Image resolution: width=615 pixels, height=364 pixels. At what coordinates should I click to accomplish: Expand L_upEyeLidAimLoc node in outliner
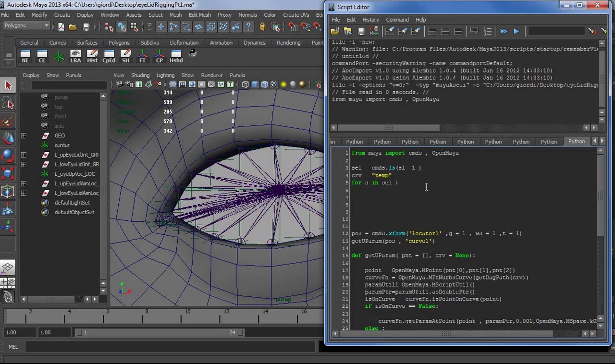point(24,183)
